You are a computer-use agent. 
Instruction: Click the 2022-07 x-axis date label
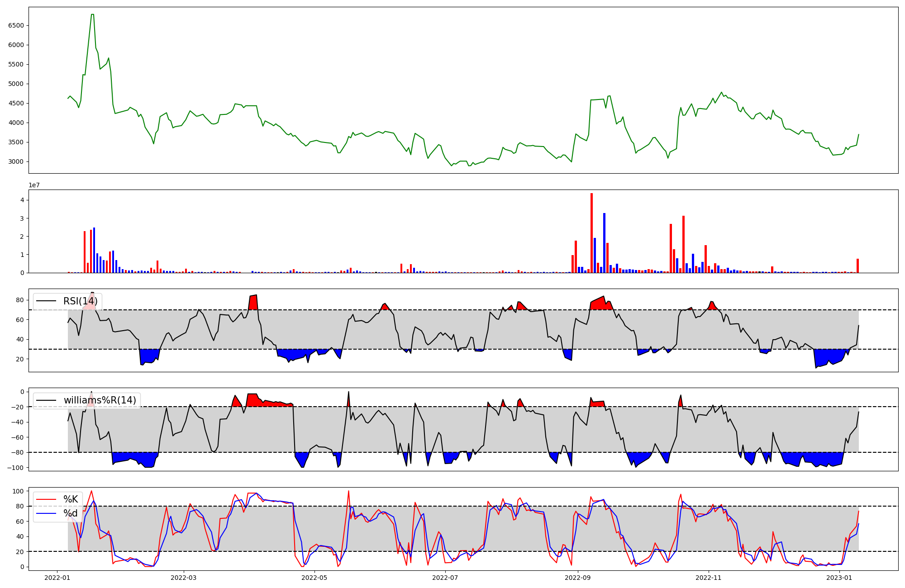pyautogui.click(x=445, y=578)
